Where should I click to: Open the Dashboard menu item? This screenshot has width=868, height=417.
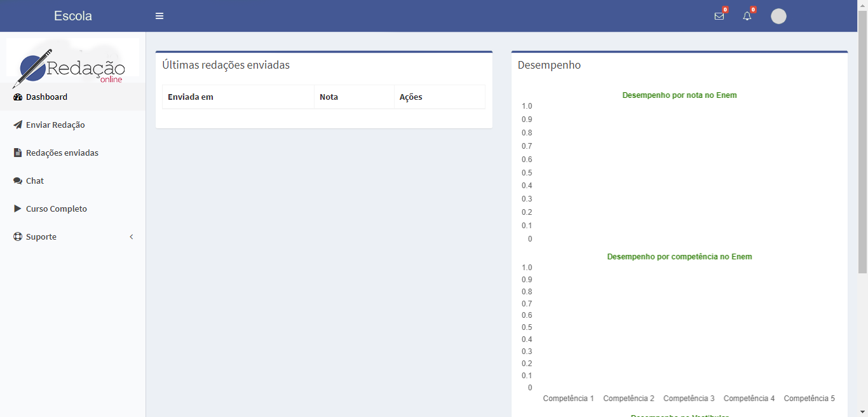click(x=72, y=97)
